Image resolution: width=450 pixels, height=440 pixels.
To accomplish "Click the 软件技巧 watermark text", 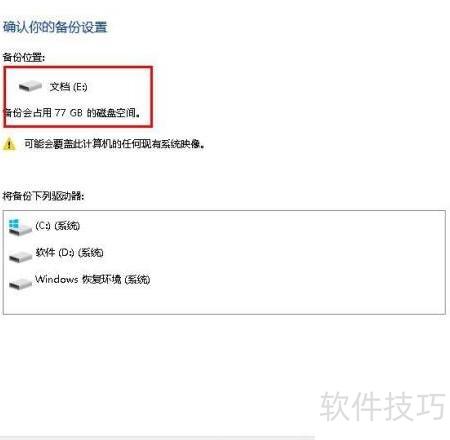I will point(382,406).
